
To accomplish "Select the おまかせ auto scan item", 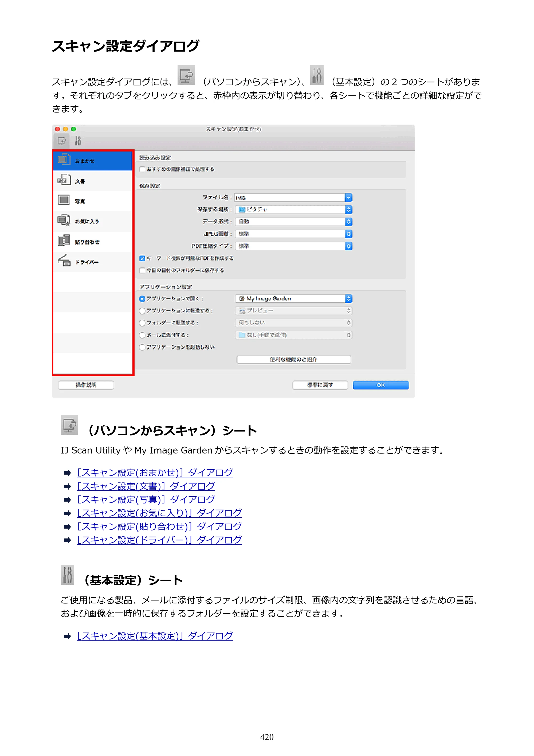I will coord(93,161).
